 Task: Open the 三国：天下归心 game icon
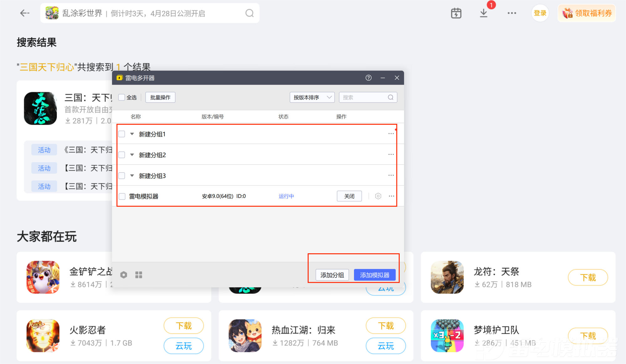40,108
